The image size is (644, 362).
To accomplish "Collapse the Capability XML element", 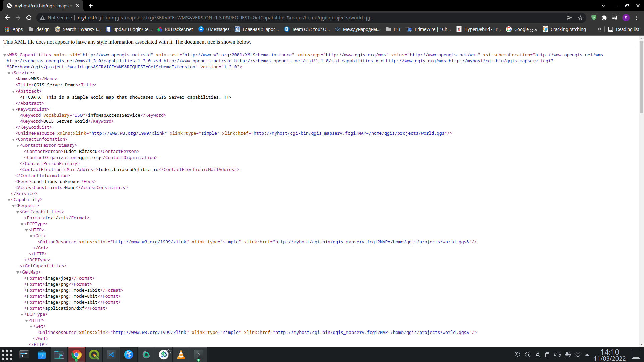I will [x=9, y=199].
